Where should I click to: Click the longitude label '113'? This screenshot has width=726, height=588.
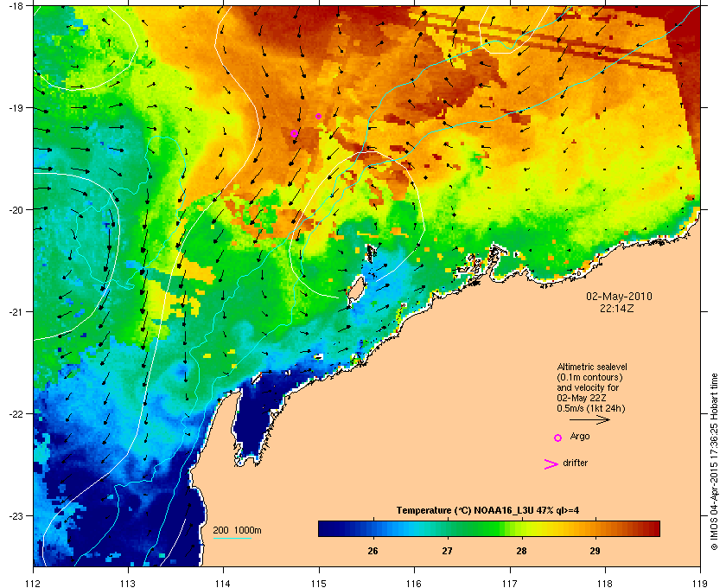pos(128,584)
